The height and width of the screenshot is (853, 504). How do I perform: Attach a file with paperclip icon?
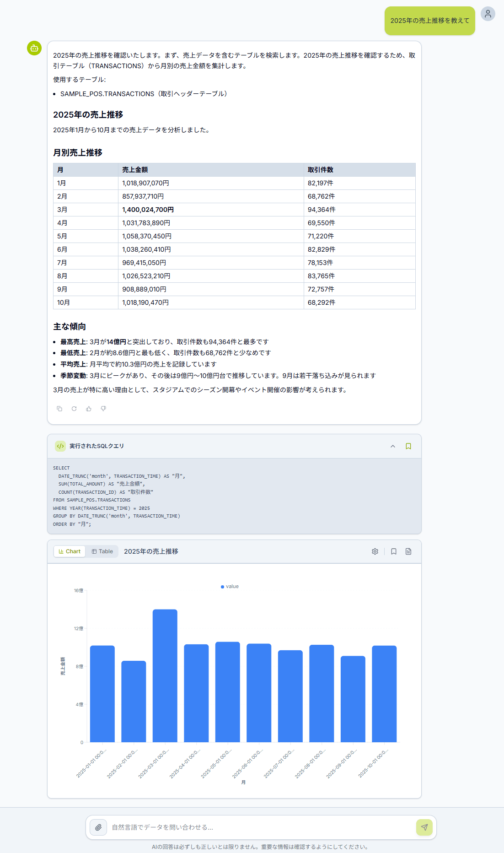tap(98, 827)
